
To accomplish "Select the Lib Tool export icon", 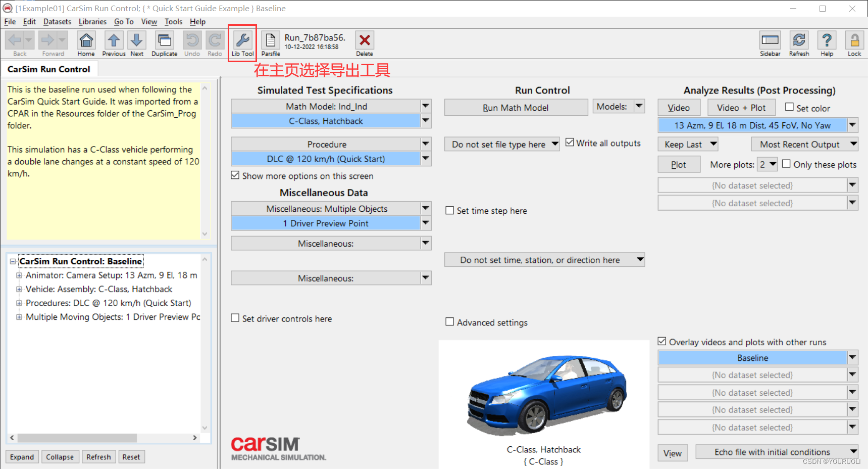I will (x=242, y=43).
